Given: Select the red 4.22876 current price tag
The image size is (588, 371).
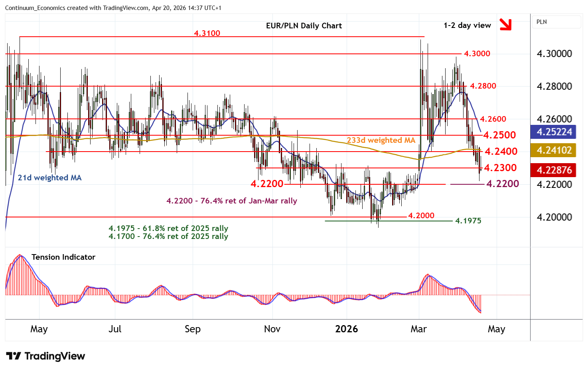Looking at the screenshot, I should [554, 170].
